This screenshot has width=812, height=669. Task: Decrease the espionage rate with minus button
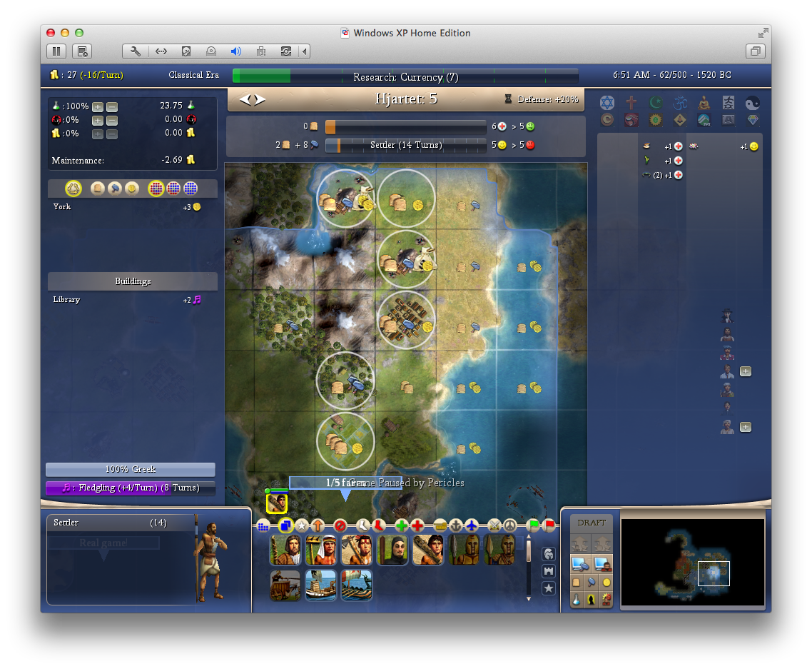[x=112, y=120]
